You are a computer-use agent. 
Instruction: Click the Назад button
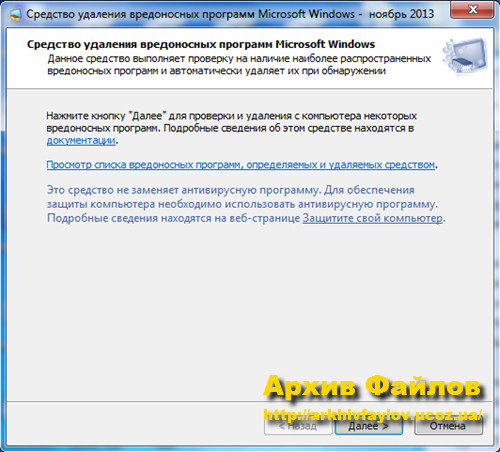pos(298,426)
